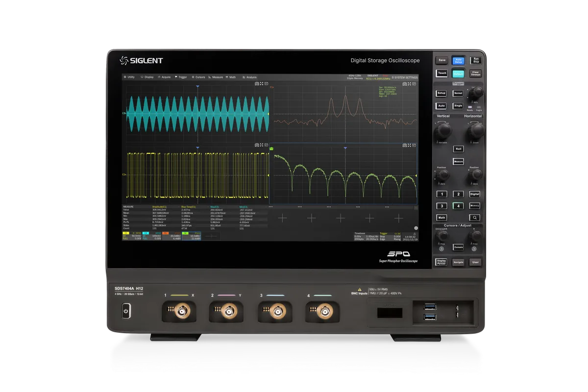
Task: Toggle the Roll mode button
Action: [459, 149]
